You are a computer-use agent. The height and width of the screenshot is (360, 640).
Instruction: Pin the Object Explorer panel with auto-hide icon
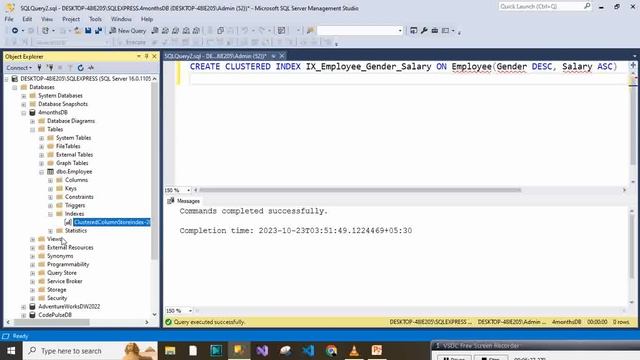click(147, 56)
